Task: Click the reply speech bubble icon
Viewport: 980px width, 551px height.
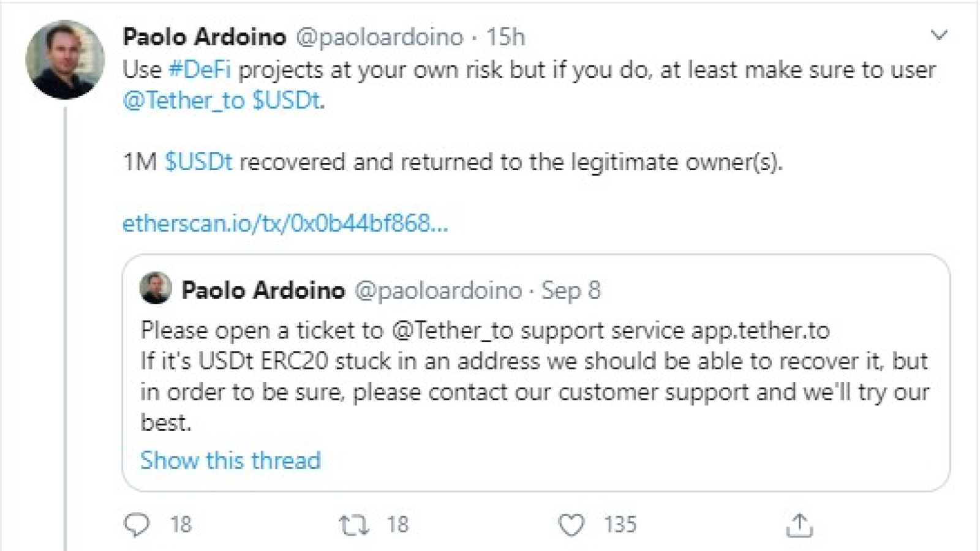Action: pyautogui.click(x=137, y=525)
